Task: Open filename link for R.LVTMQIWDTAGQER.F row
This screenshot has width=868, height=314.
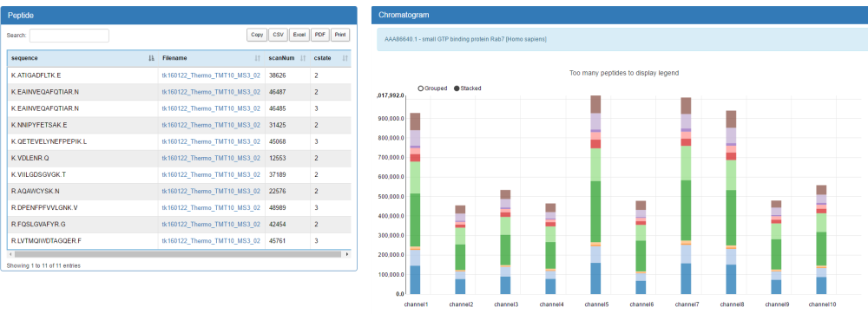Action: pos(211,241)
